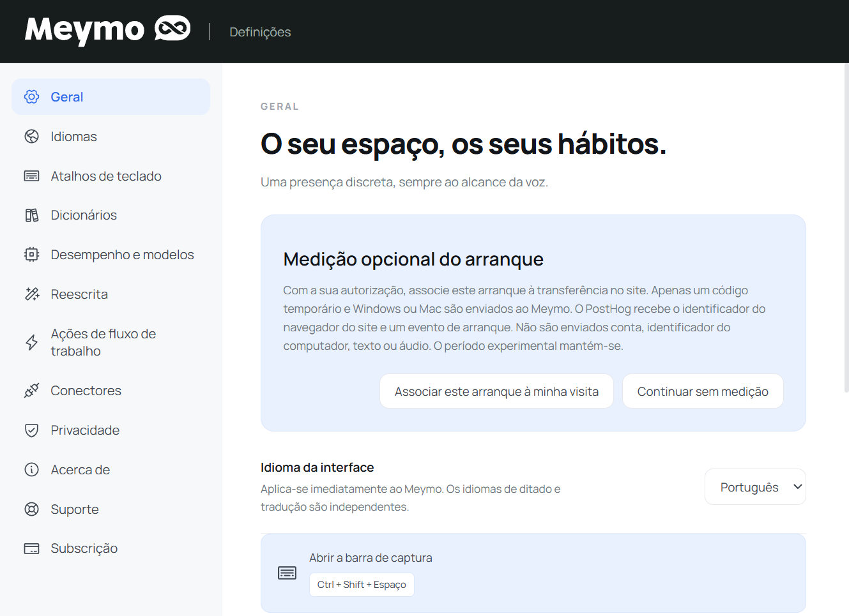The image size is (849, 616).
Task: Click the lifebuoy icon beside Suporte
Action: tap(31, 509)
